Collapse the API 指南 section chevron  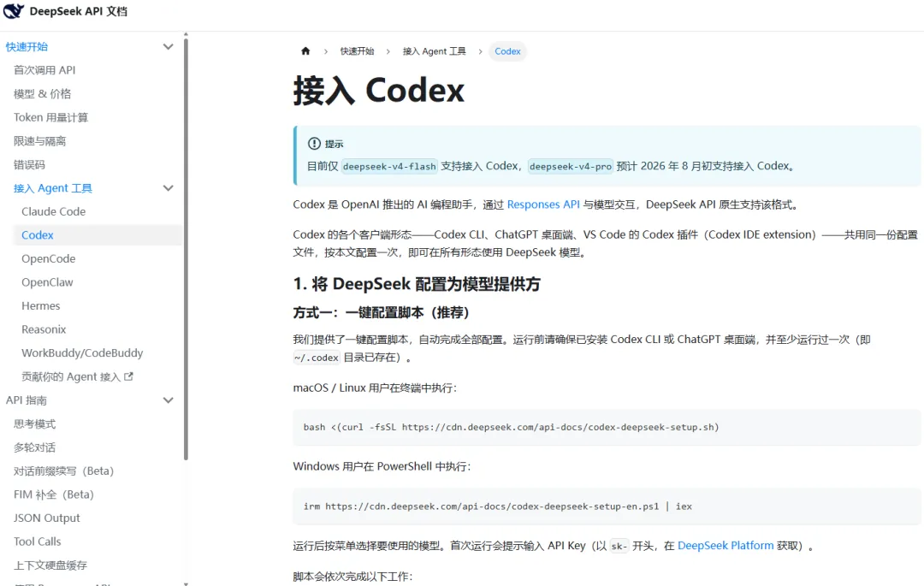point(168,400)
